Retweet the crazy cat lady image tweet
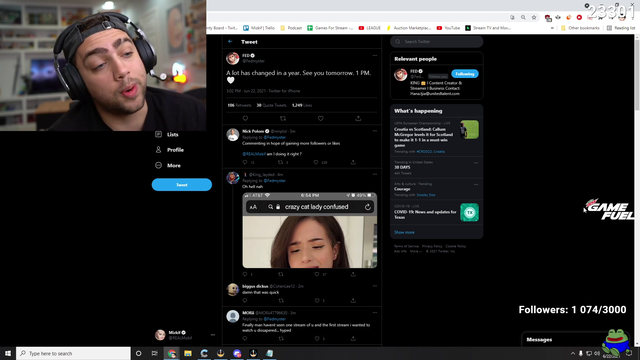Viewport: 640px width, 360px height. pos(281,274)
